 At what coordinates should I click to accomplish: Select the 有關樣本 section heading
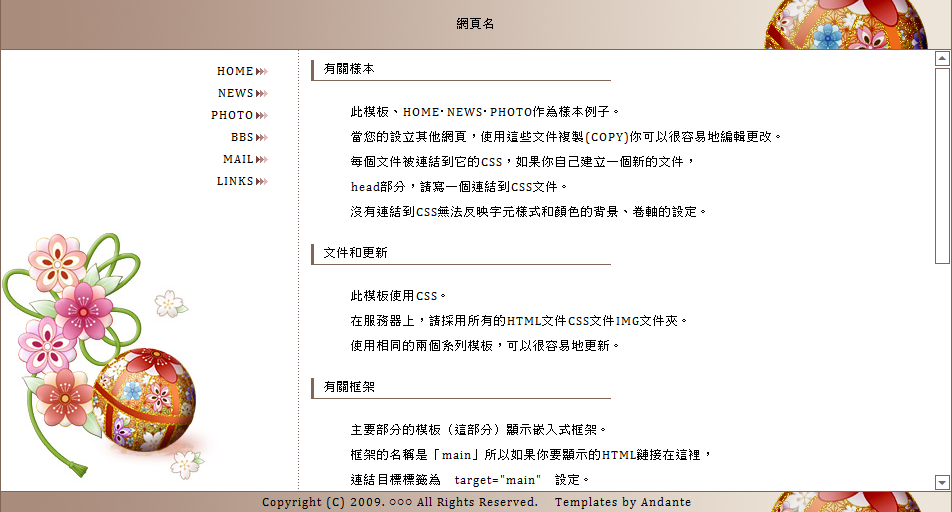(349, 69)
